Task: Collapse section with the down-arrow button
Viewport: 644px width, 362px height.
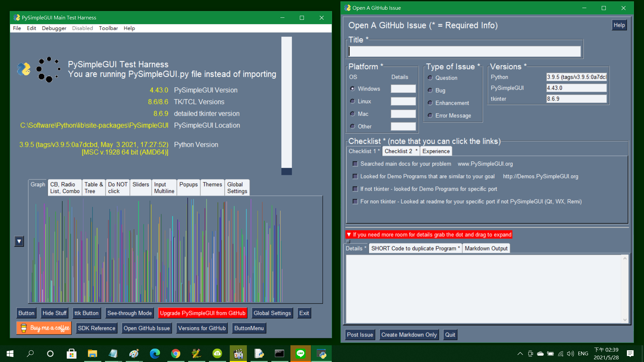Action: (19, 241)
